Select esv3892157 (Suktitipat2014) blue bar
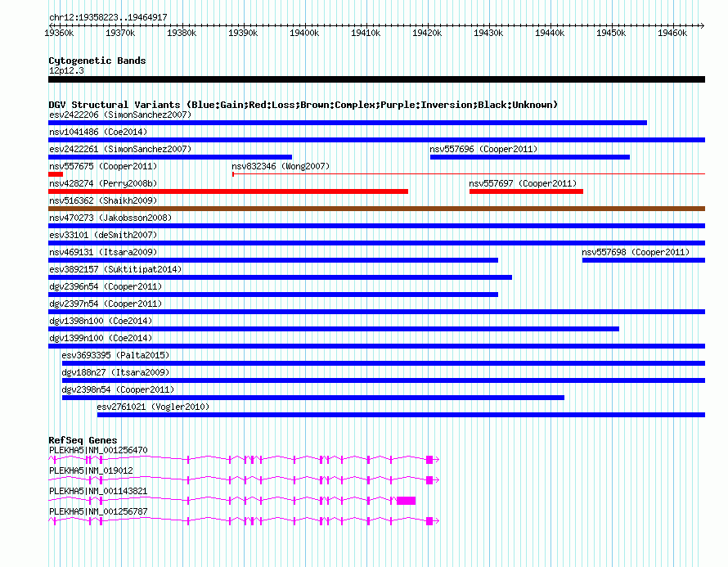 point(280,277)
